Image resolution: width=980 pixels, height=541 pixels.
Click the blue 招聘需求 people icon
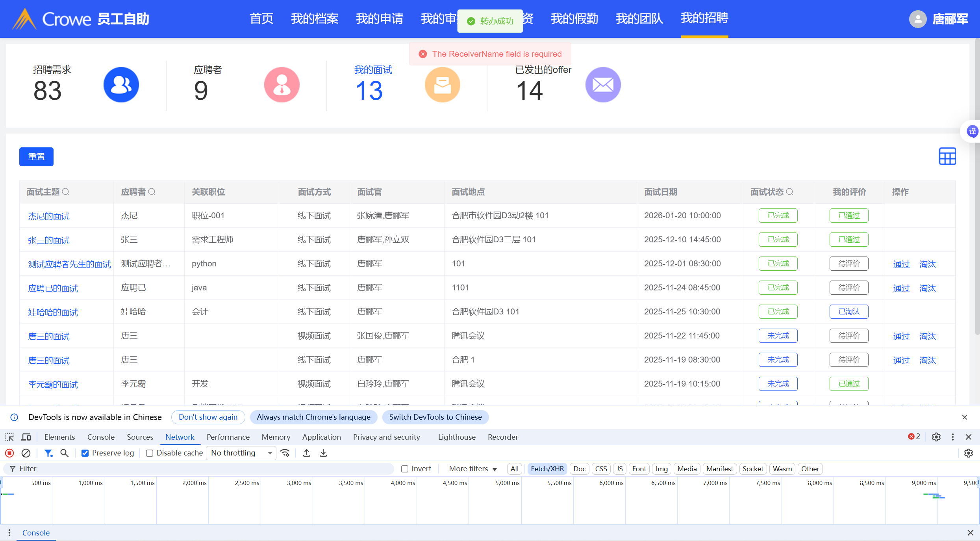(121, 85)
